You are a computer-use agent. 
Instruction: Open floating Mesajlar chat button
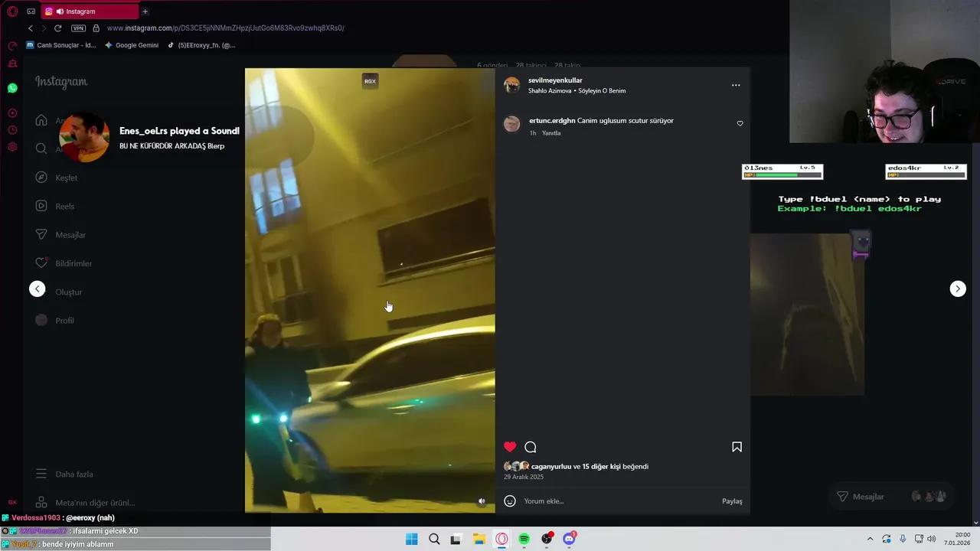[x=892, y=497]
